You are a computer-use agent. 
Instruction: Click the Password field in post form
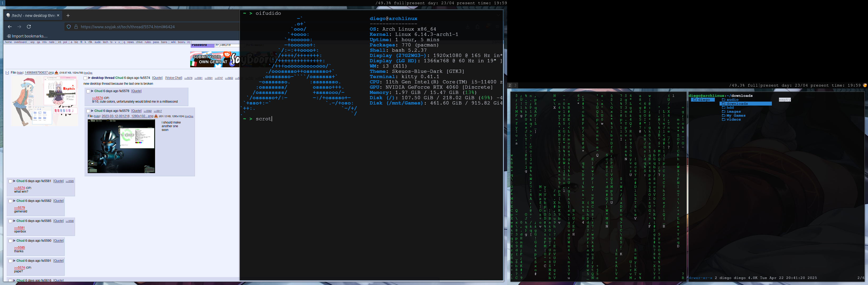click(x=227, y=45)
